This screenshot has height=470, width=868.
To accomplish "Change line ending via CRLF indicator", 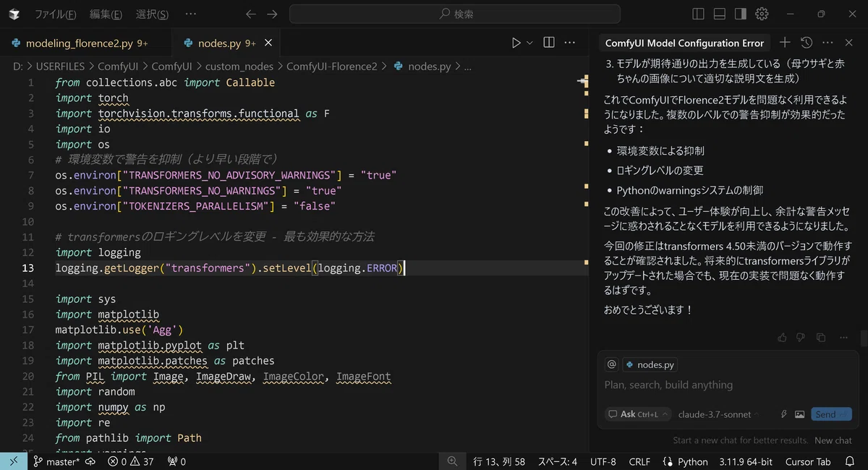I will 639,461.
